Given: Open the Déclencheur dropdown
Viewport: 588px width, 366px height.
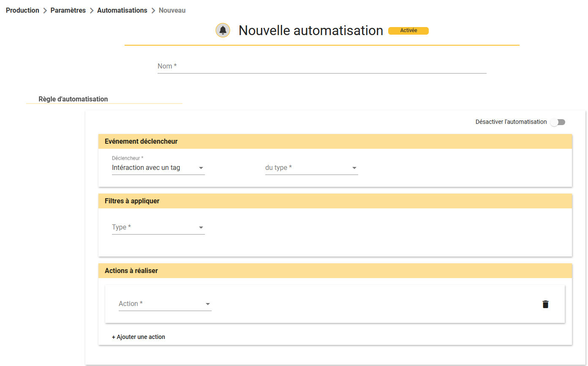Looking at the screenshot, I should click(x=158, y=168).
